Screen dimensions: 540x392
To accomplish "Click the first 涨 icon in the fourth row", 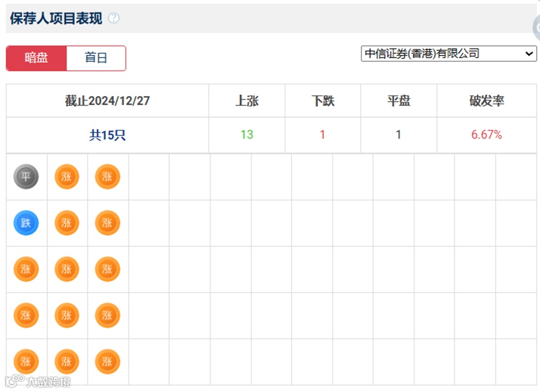I will [26, 315].
